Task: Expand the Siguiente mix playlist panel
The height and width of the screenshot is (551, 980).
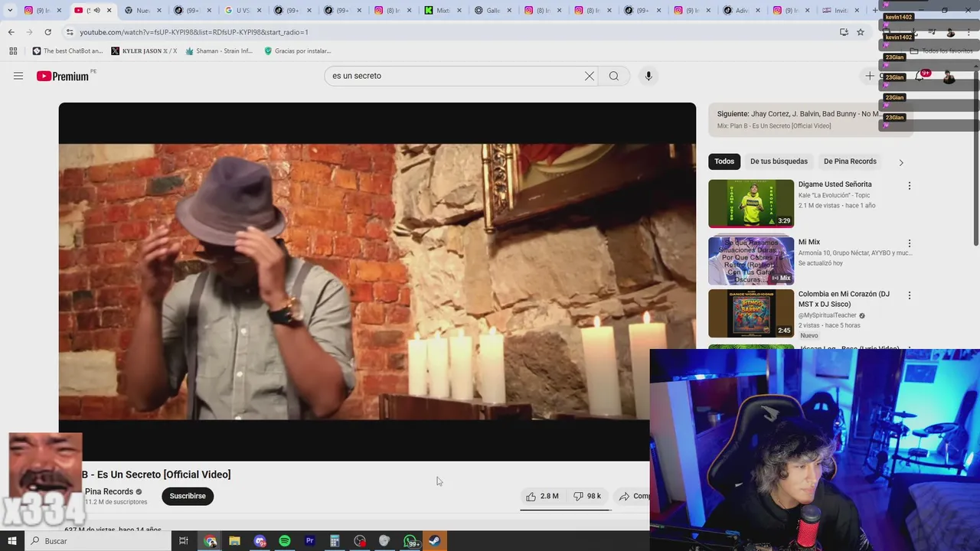Action: 810,119
